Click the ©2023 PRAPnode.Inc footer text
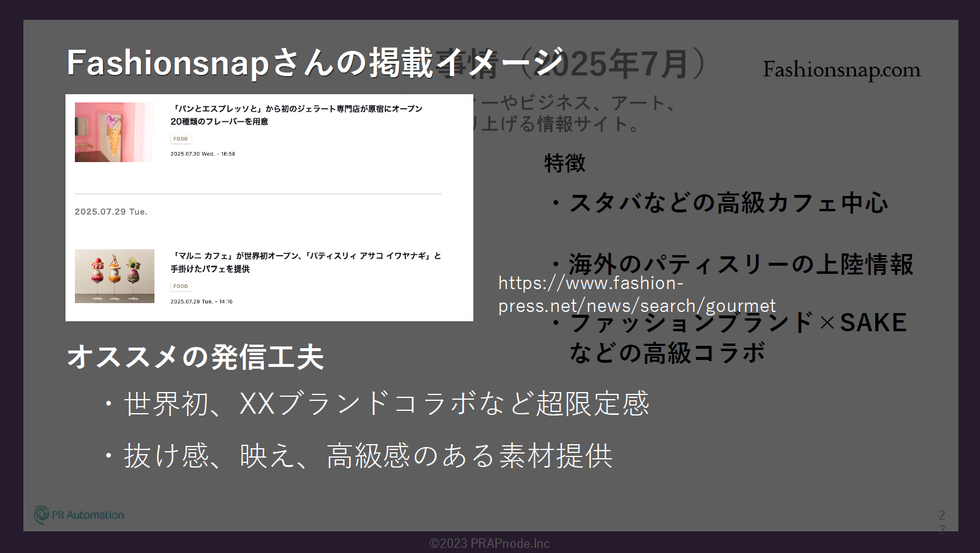 (x=490, y=544)
